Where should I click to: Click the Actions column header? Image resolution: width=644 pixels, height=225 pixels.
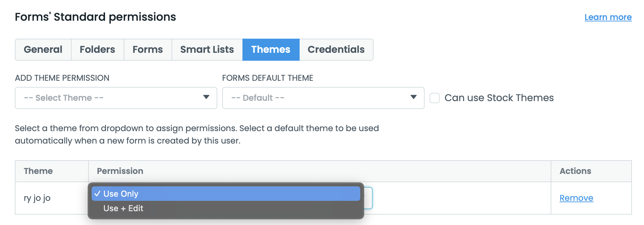tap(574, 171)
